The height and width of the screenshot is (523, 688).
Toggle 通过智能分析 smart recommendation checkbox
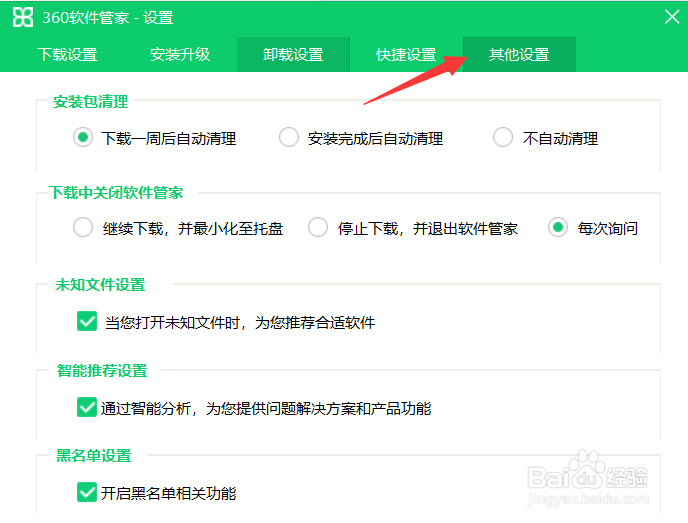click(x=87, y=407)
